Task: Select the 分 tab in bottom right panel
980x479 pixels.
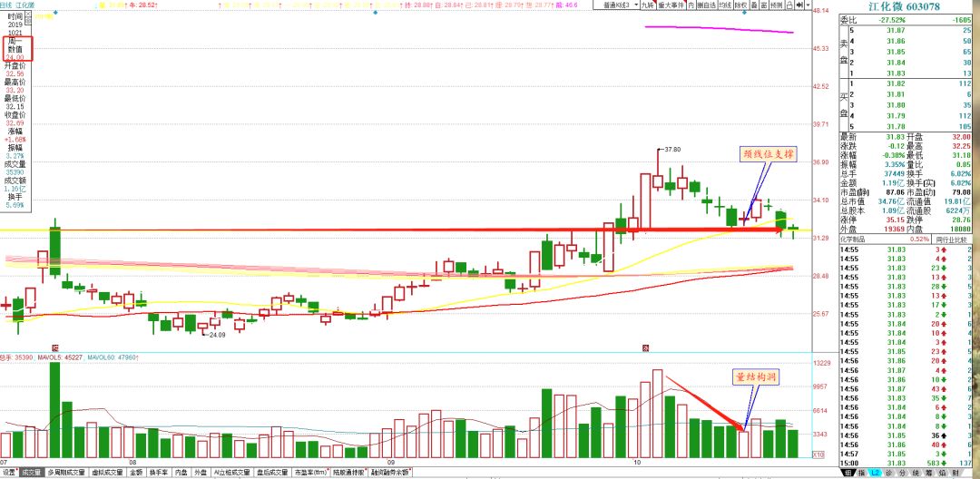Action: pyautogui.click(x=902, y=473)
